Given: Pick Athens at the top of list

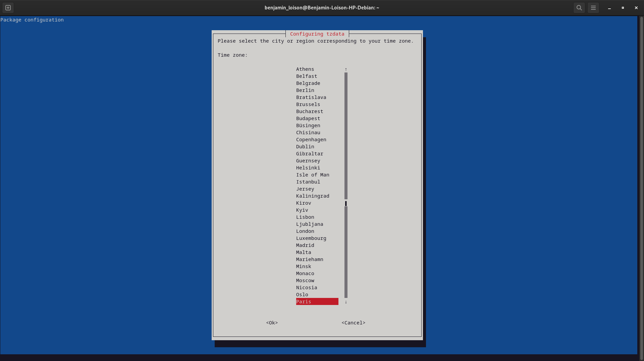Looking at the screenshot, I should [305, 69].
